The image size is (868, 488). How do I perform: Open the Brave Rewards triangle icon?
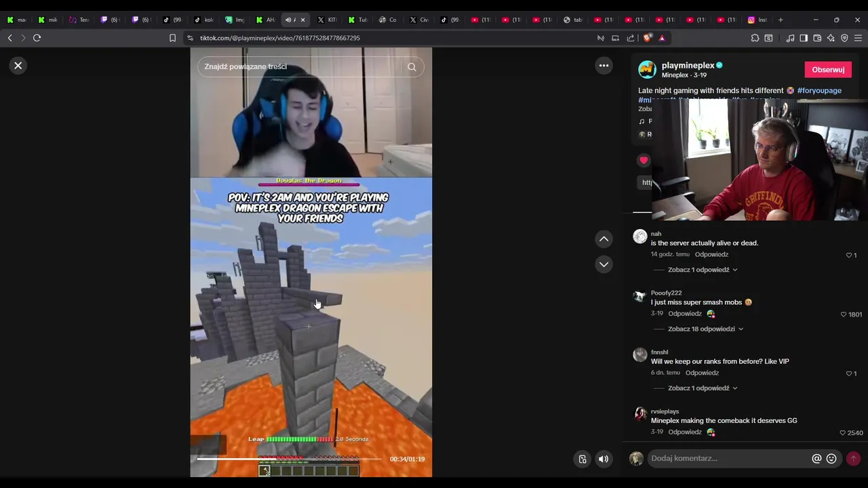[662, 38]
